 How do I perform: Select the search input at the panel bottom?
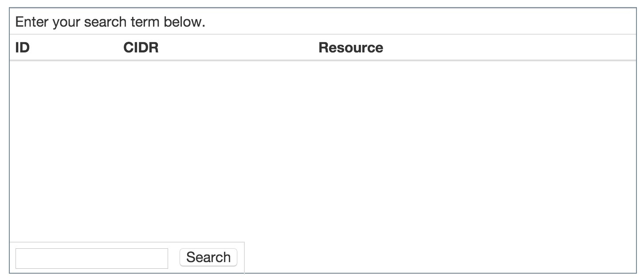pos(92,259)
